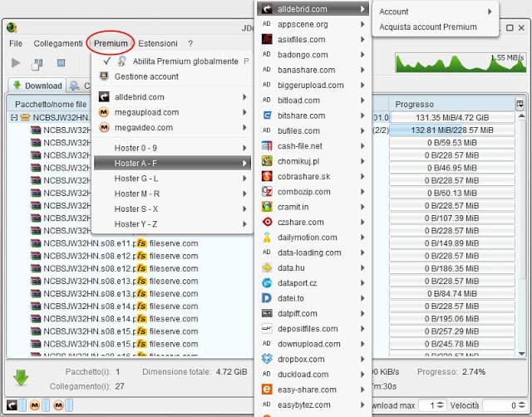Open the table column settings icon
Screen dimensions: 532x417
coord(520,104)
